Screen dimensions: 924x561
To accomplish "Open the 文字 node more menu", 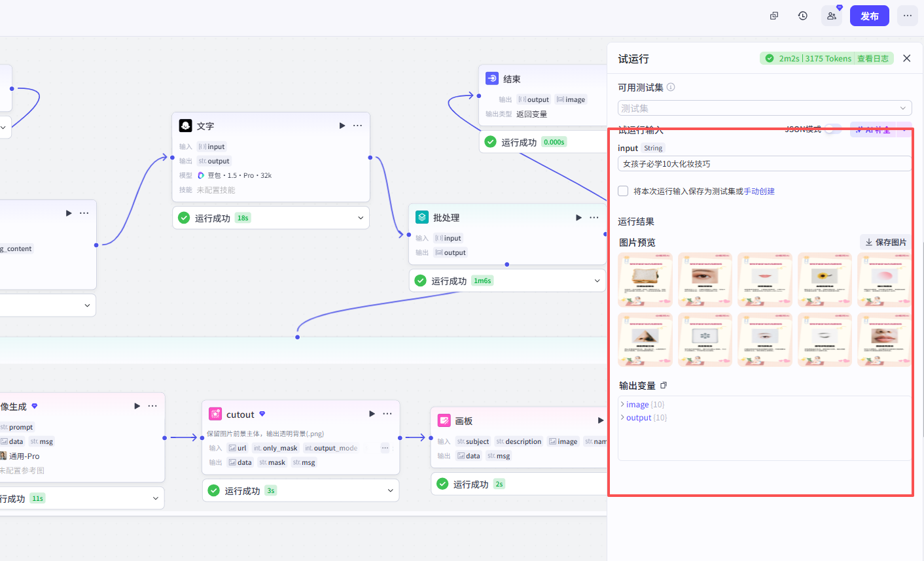I will (x=358, y=126).
